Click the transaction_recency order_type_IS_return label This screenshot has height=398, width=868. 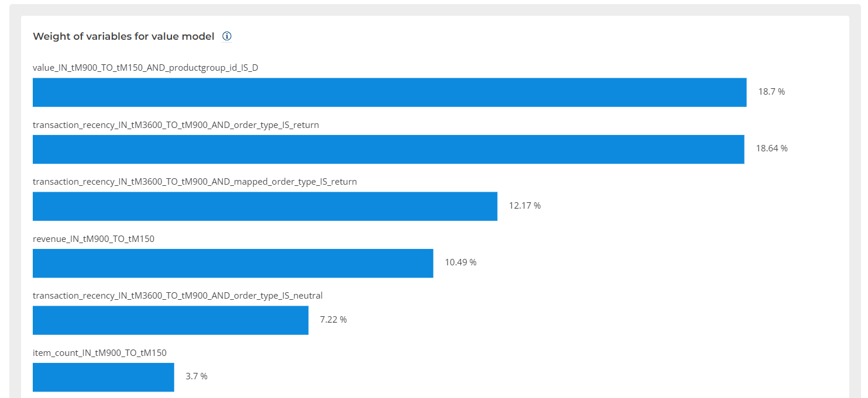175,125
